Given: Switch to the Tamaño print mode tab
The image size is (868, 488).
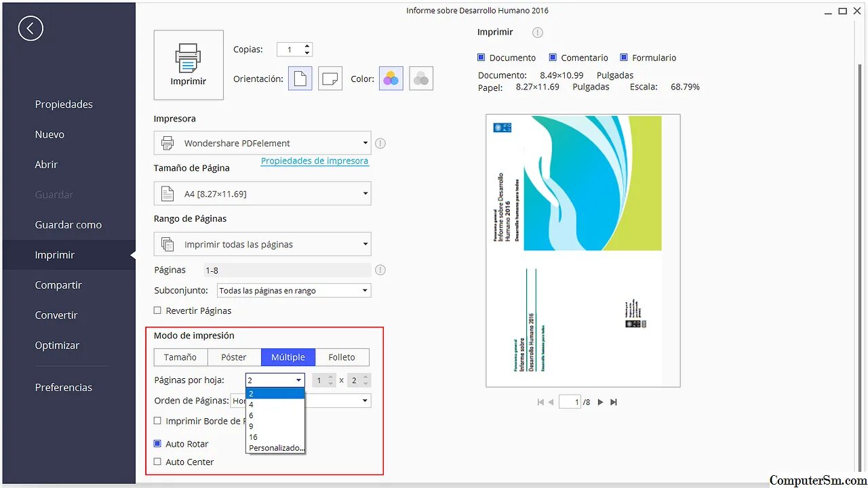Looking at the screenshot, I should point(180,357).
